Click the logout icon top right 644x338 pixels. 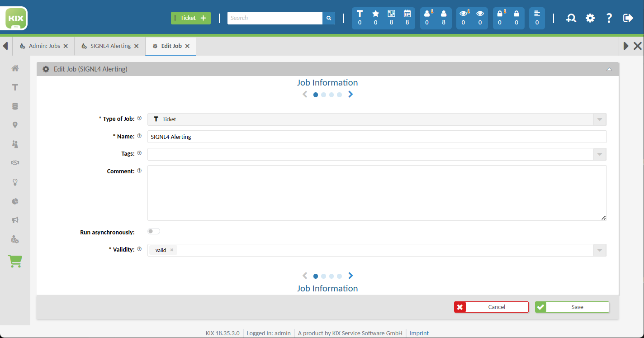[629, 18]
